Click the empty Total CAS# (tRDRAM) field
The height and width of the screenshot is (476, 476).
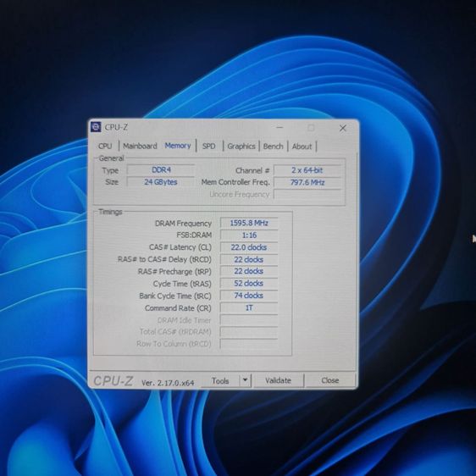(249, 332)
